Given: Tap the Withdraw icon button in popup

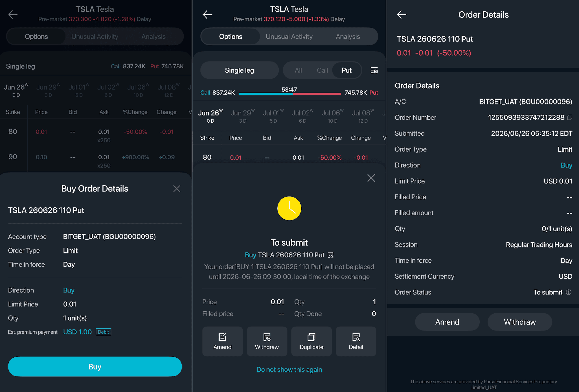Looking at the screenshot, I should tap(267, 341).
